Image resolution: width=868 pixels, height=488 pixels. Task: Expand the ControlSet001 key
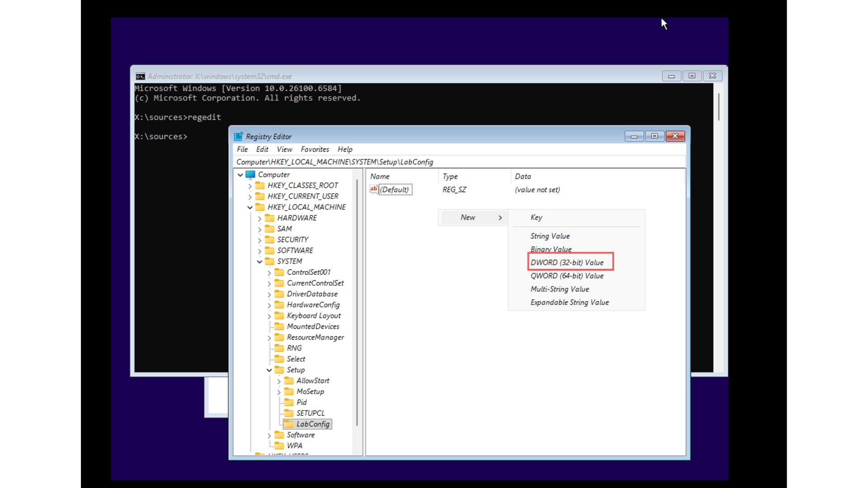click(x=269, y=272)
